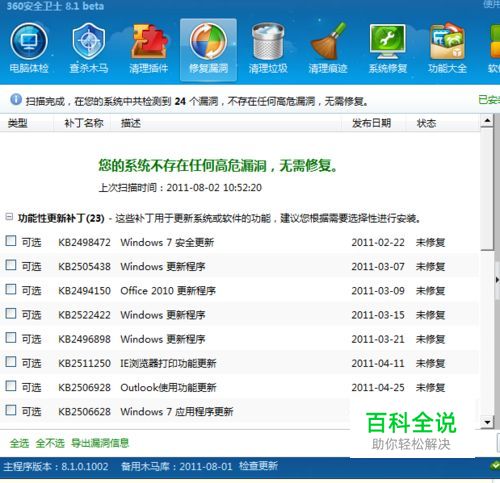Image resolution: width=500 pixels, height=483 pixels.
Task: Click 备用木马库 2011-08-01 status text
Action: coord(177,466)
